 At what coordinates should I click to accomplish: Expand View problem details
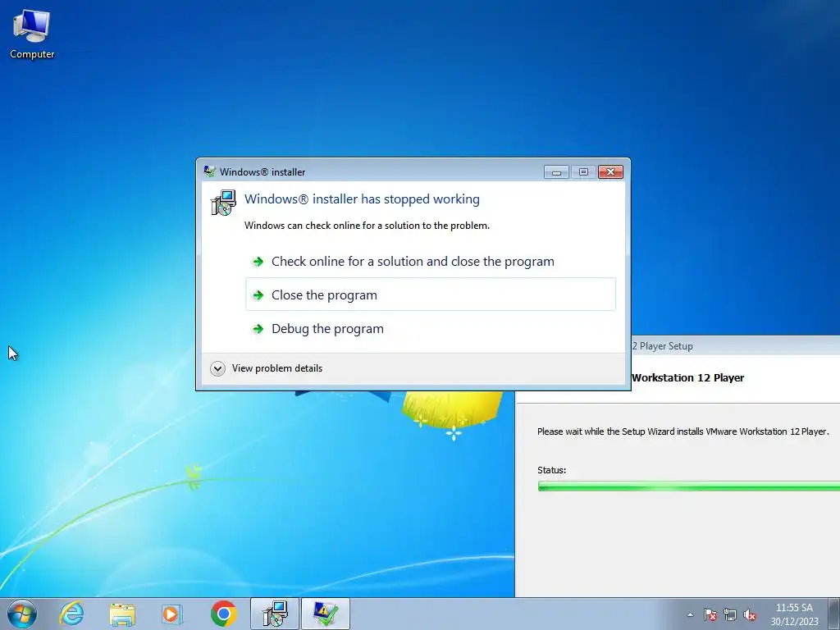[x=267, y=368]
